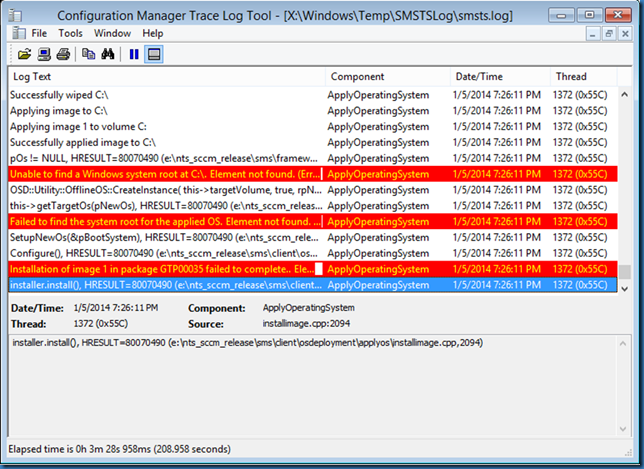Open the Window menu
The image size is (644, 469).
112,33
